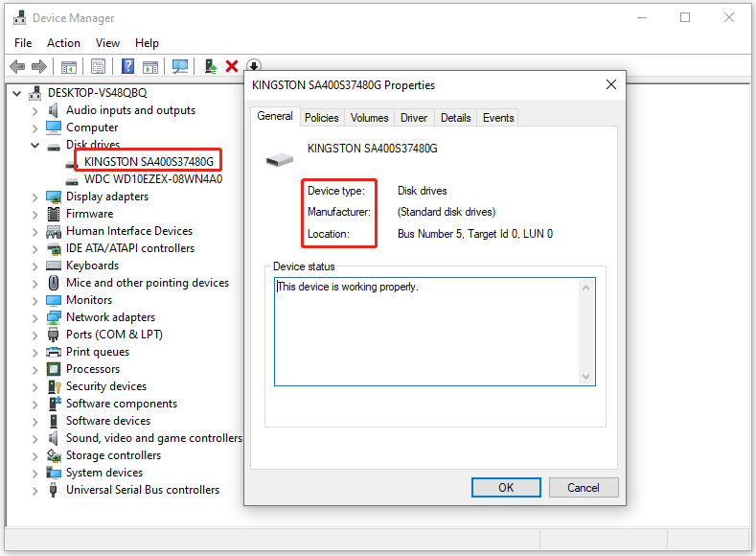Click the Firmware chip icon
Viewport: 756px width, 556px height.
pos(54,214)
